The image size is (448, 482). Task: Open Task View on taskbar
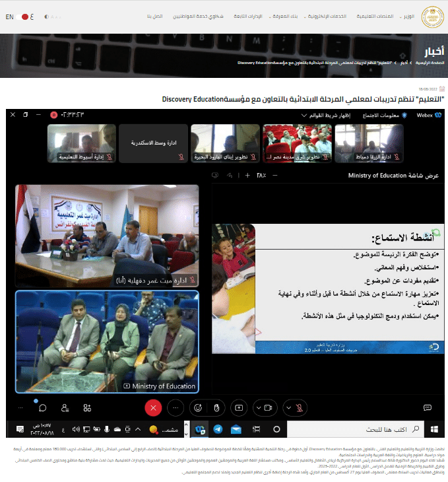pyautogui.click(x=256, y=429)
